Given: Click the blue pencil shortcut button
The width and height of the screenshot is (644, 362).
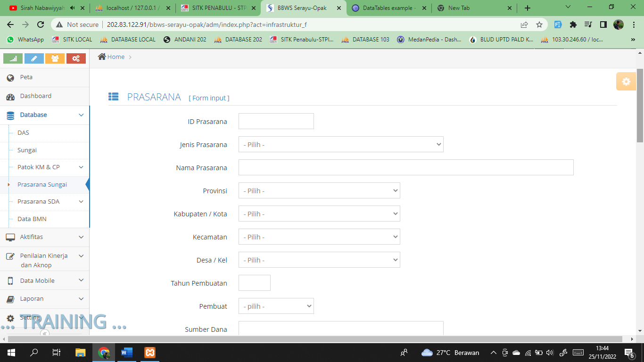Looking at the screenshot, I should coord(34,58).
